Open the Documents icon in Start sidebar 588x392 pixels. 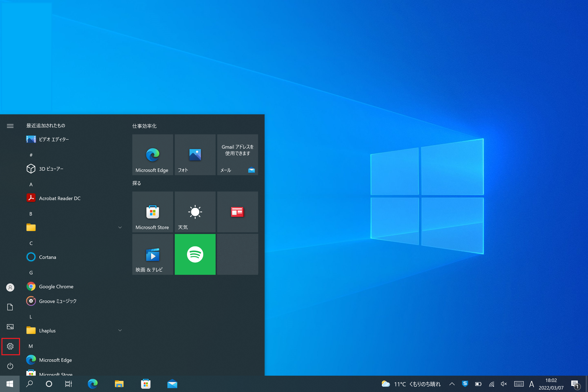[x=10, y=307]
